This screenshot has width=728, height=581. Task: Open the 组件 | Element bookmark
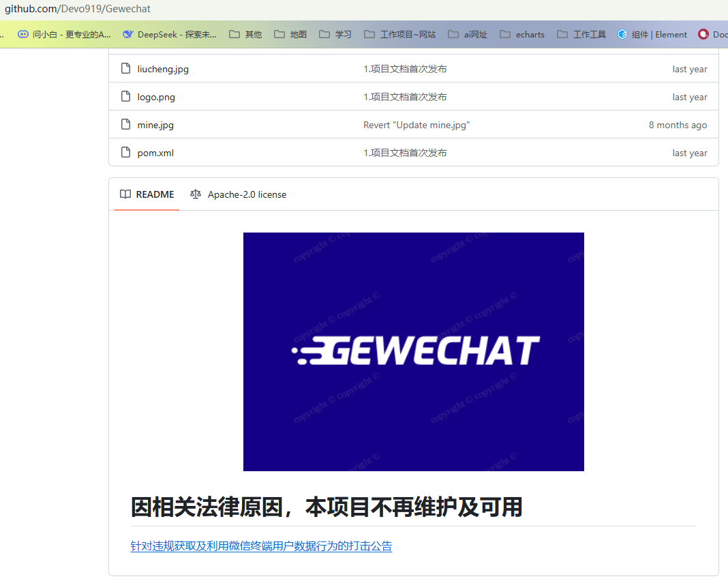652,34
